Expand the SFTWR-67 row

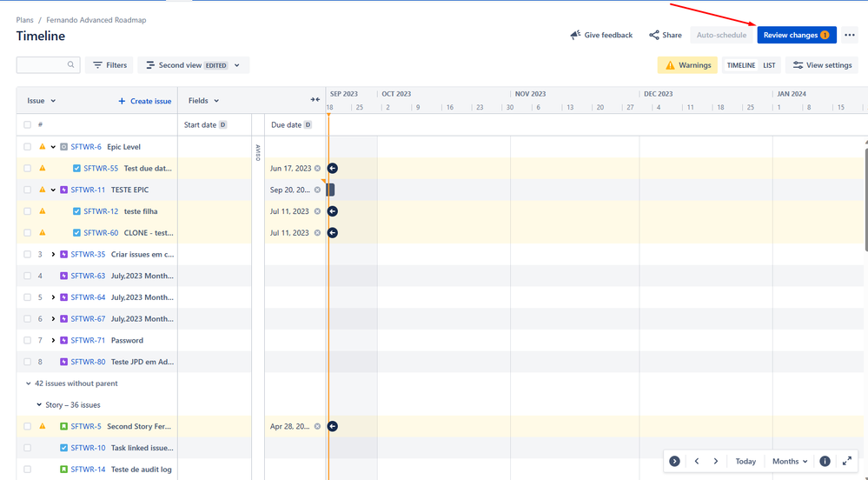click(x=53, y=319)
